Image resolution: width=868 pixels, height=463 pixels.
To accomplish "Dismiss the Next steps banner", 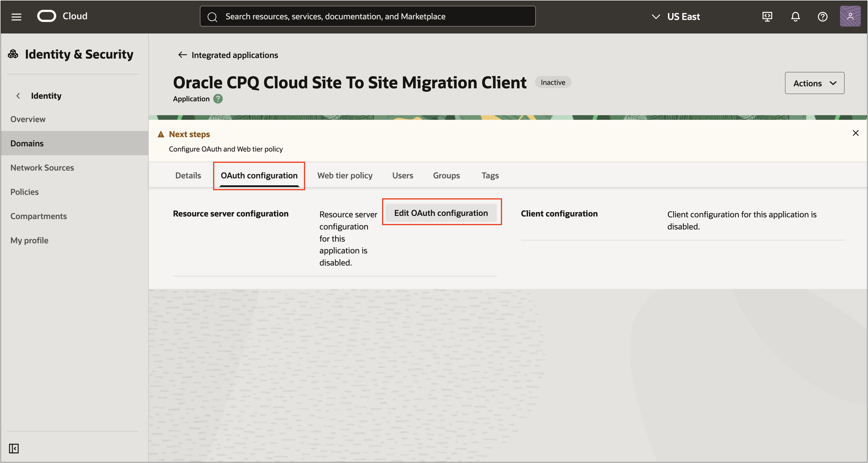I will pyautogui.click(x=855, y=133).
